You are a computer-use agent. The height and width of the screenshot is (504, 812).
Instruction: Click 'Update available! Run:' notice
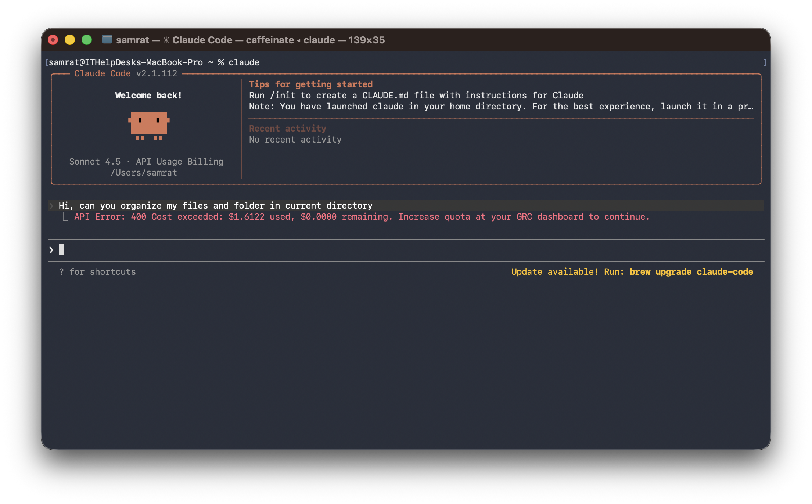(567, 272)
